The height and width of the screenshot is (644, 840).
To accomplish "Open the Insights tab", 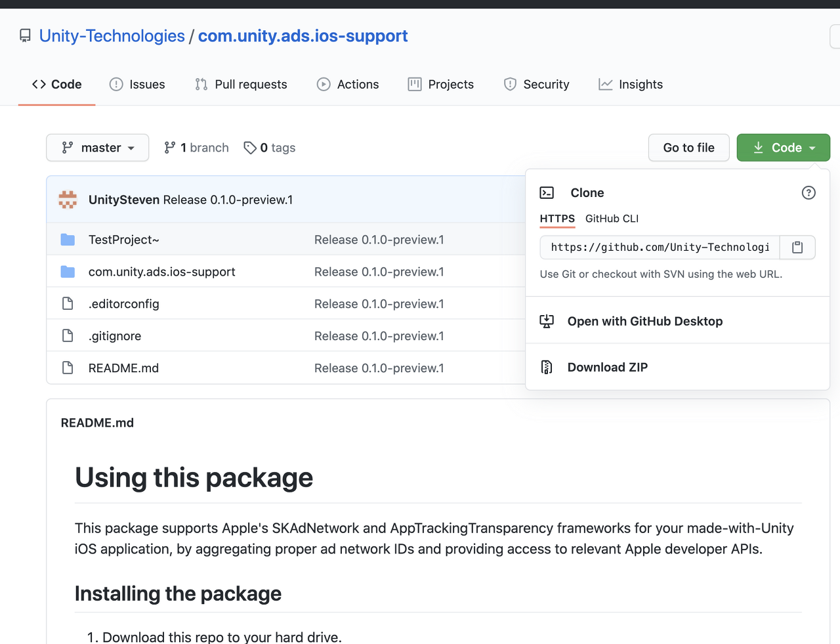I will pyautogui.click(x=631, y=84).
